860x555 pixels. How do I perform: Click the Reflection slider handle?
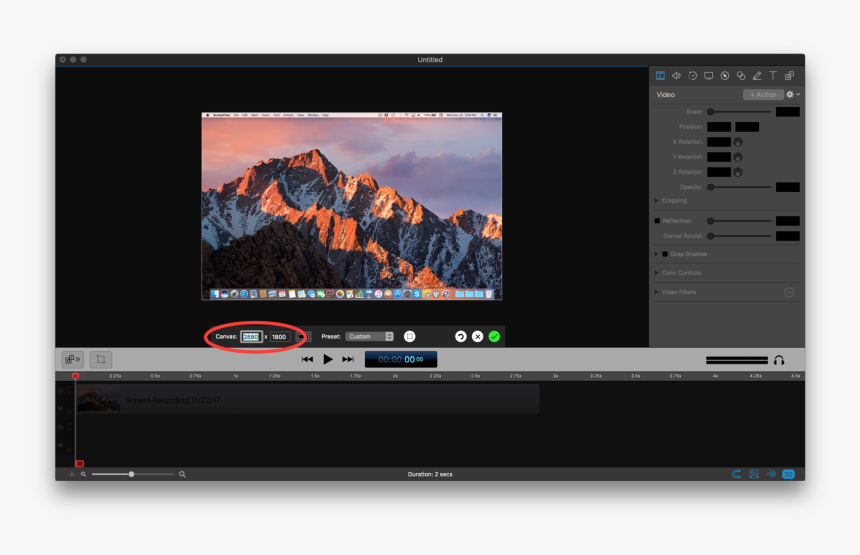(710, 221)
